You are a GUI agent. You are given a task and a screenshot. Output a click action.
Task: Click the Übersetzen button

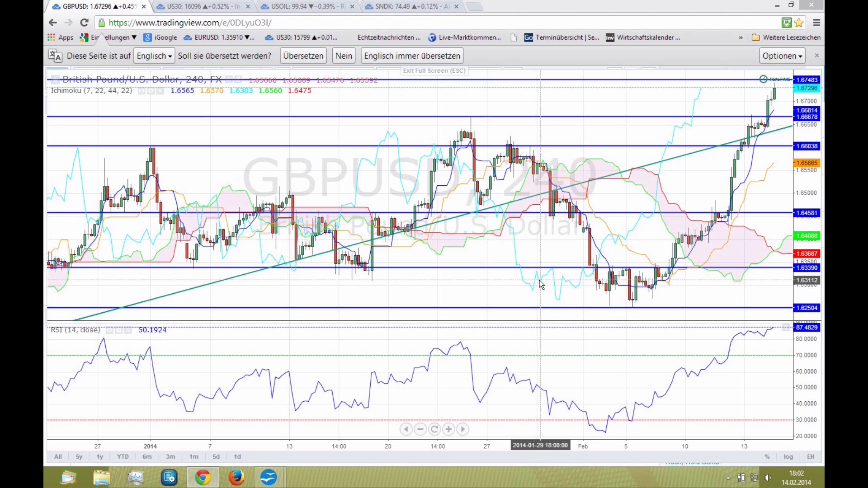pyautogui.click(x=303, y=56)
